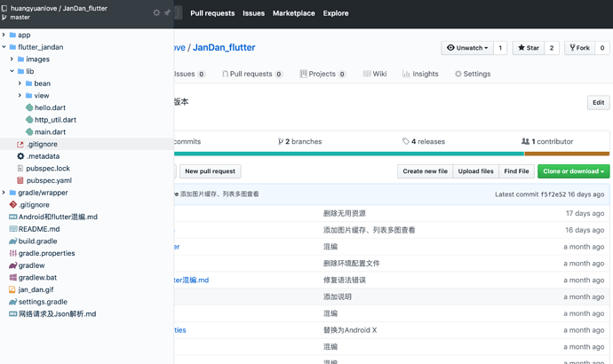
Task: Click the gradlew elephant icon
Action: pyautogui.click(x=13, y=265)
